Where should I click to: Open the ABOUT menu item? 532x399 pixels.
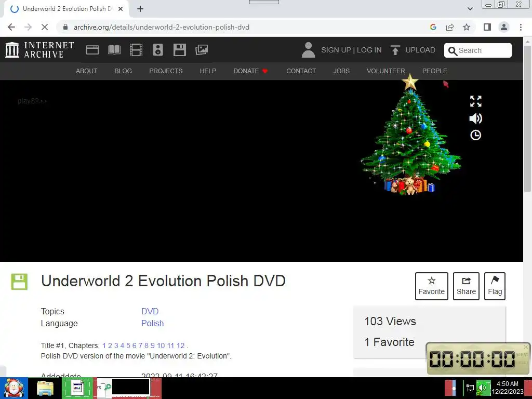click(87, 71)
